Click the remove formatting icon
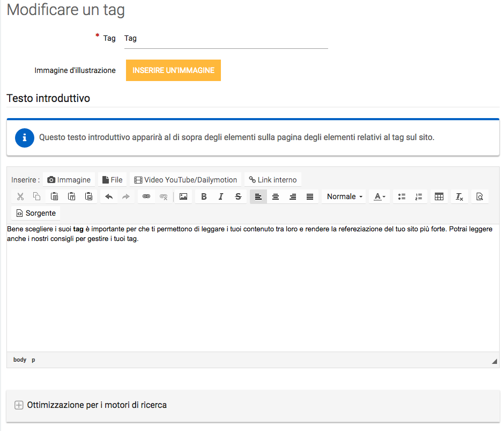The width and height of the screenshot is (504, 431). (x=459, y=197)
